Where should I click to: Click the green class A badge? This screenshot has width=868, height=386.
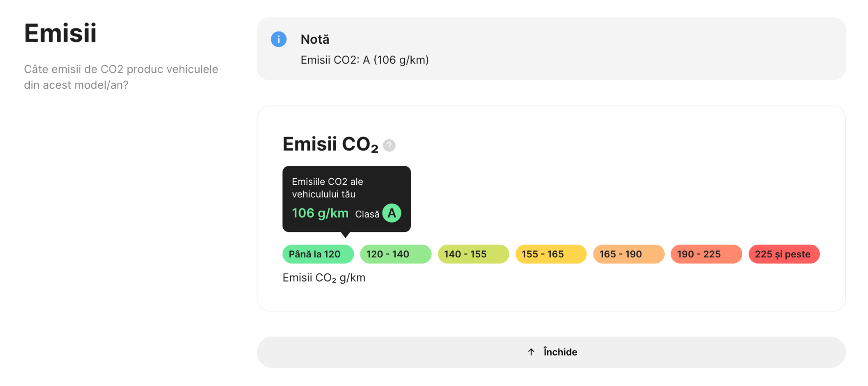(x=392, y=213)
